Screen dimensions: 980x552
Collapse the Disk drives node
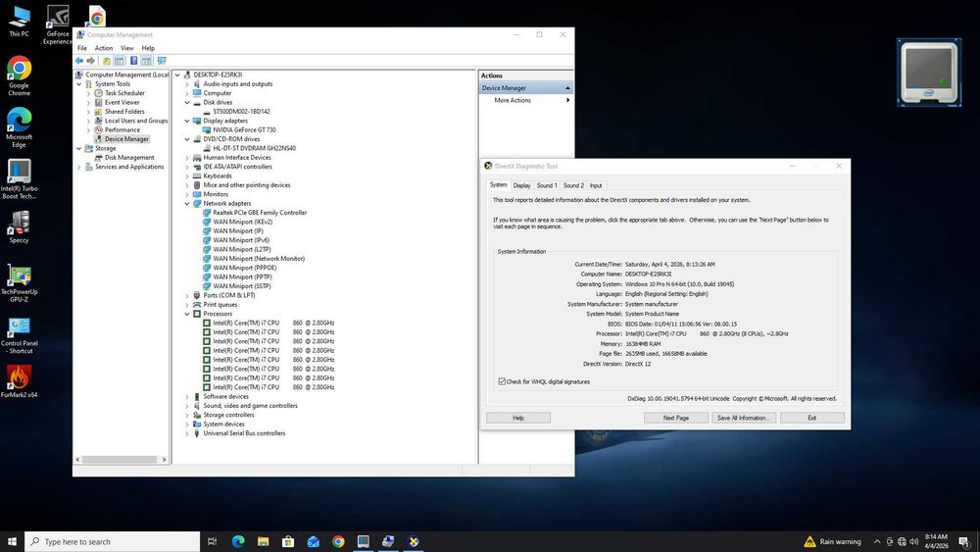point(187,103)
